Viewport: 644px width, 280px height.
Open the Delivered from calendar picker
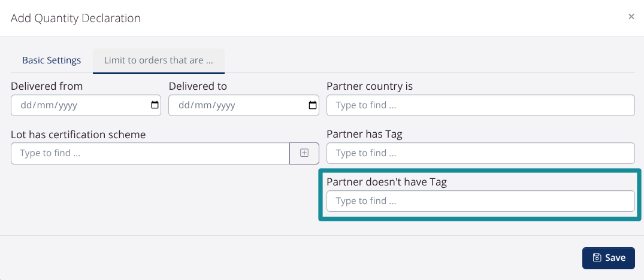(x=155, y=105)
